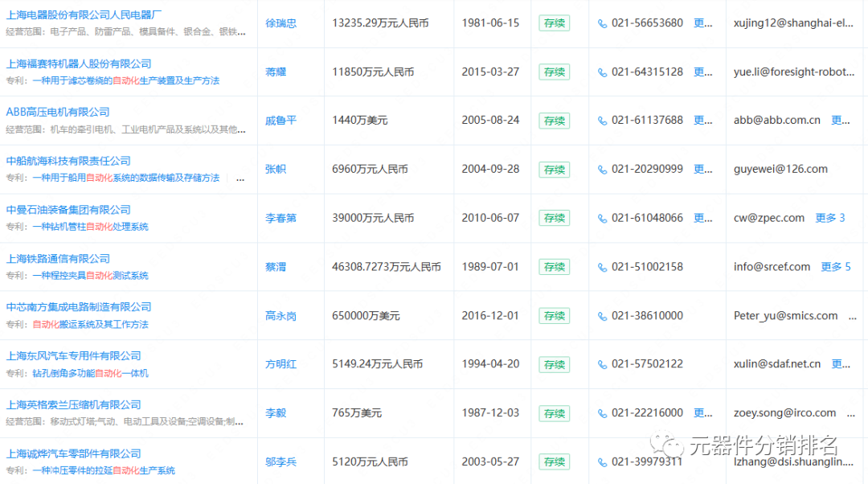Open patent 一种用于船用自动化系统的数据传输及存储方法

125,178
